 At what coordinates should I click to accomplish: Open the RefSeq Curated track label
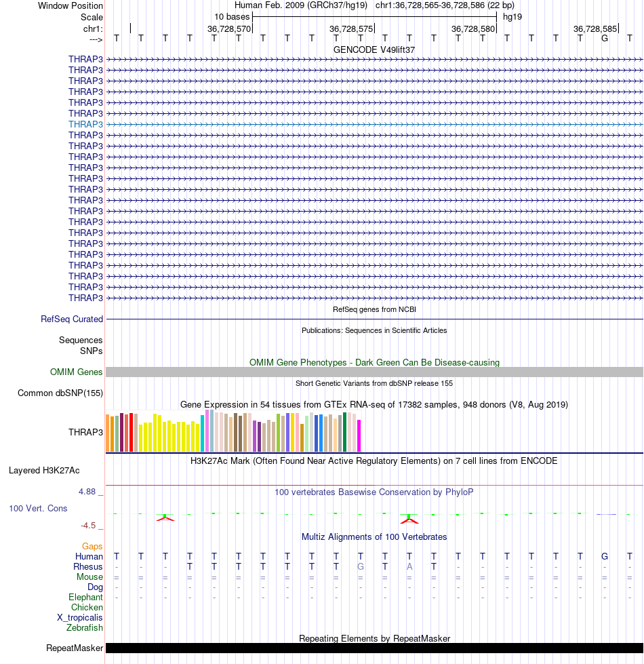72,319
